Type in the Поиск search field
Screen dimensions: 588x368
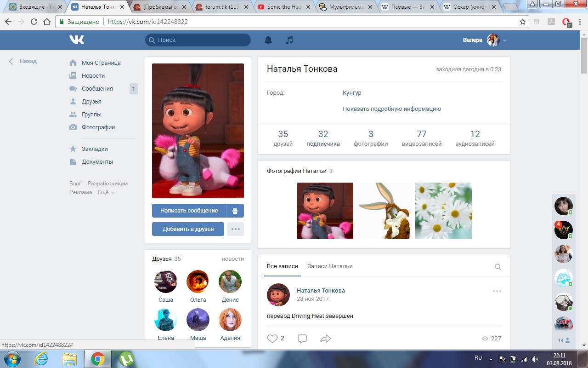202,40
